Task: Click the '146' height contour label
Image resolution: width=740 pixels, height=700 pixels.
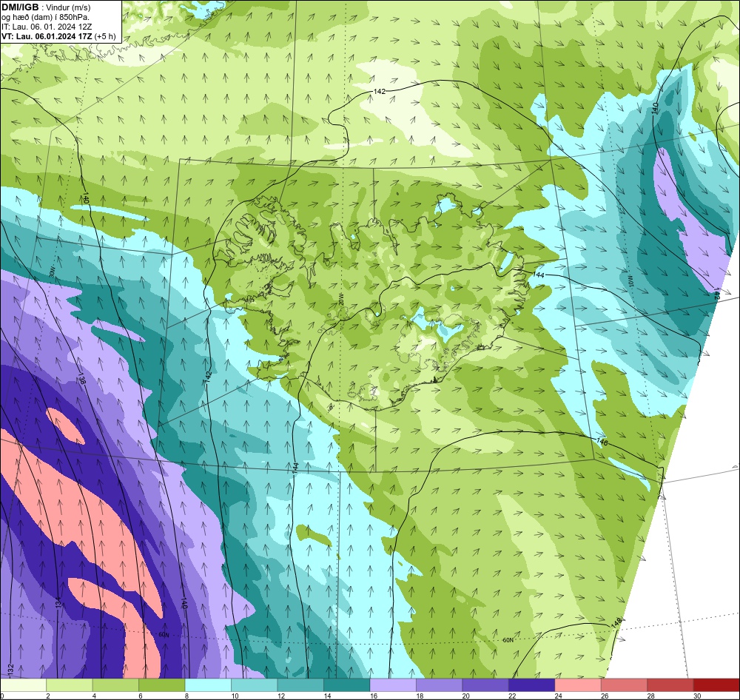Action: 602,441
